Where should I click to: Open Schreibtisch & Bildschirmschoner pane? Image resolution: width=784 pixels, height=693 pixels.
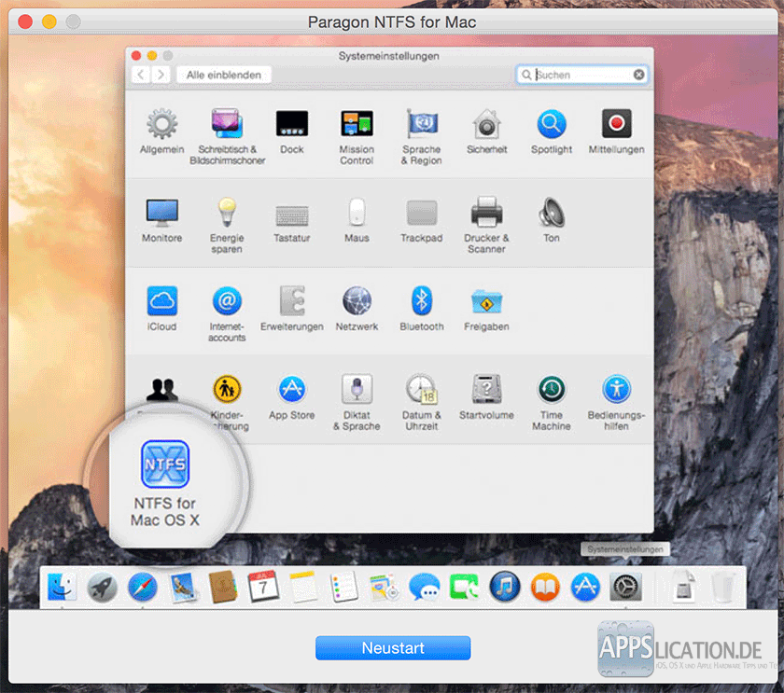point(227,136)
